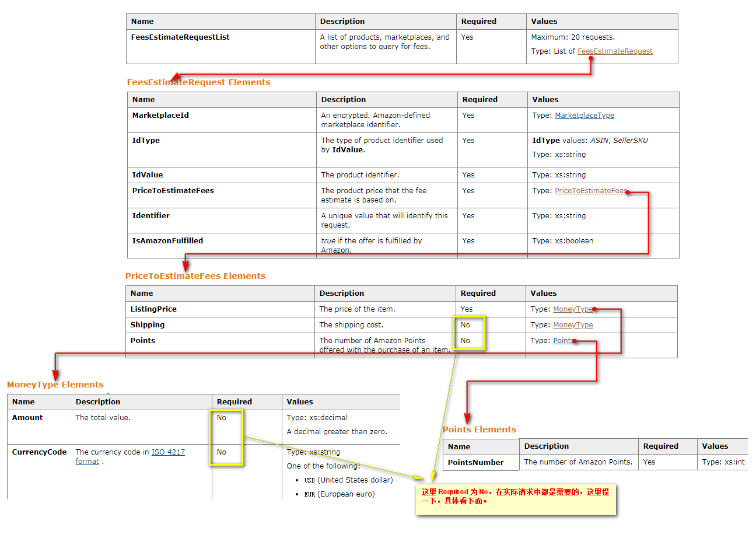The height and width of the screenshot is (538, 756).
Task: Click 'The price of the item.' description
Action: coord(357,309)
